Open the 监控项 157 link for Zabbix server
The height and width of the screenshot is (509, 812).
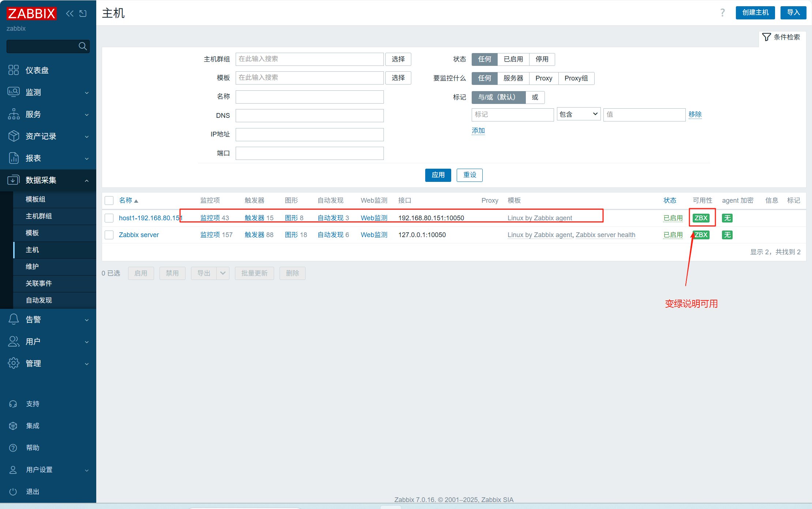pos(210,235)
